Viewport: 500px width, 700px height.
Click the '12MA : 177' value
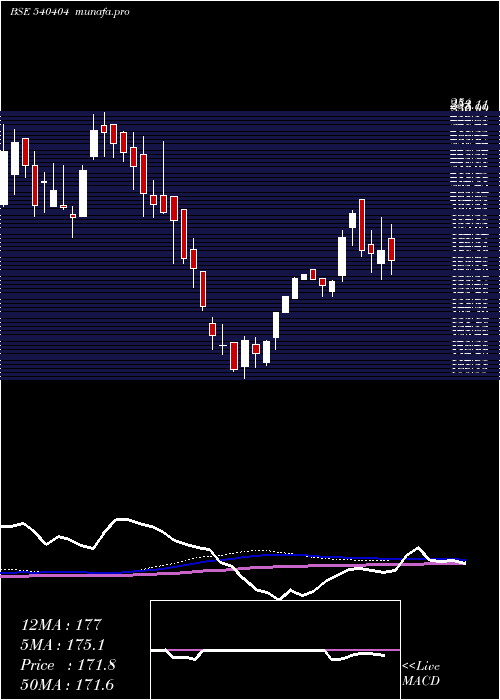[62, 624]
